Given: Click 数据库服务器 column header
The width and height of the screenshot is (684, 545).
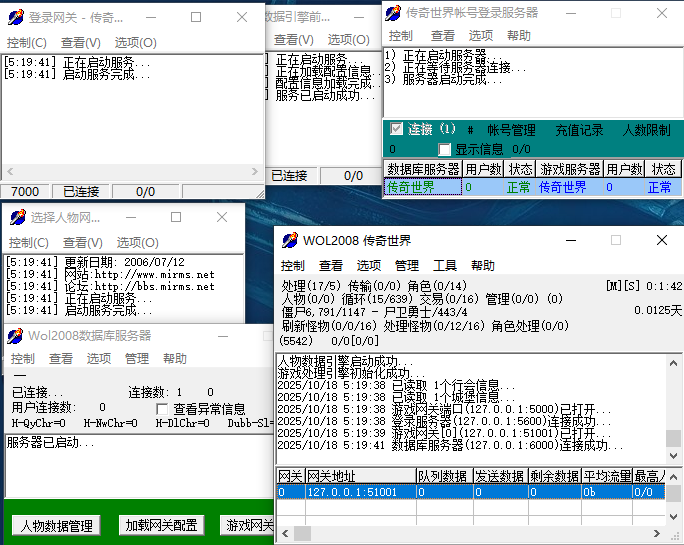Looking at the screenshot, I should point(423,168).
